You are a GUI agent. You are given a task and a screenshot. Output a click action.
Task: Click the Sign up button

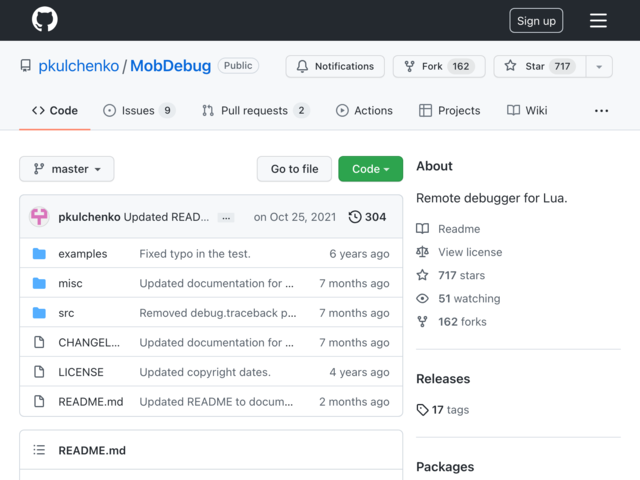pyautogui.click(x=536, y=20)
